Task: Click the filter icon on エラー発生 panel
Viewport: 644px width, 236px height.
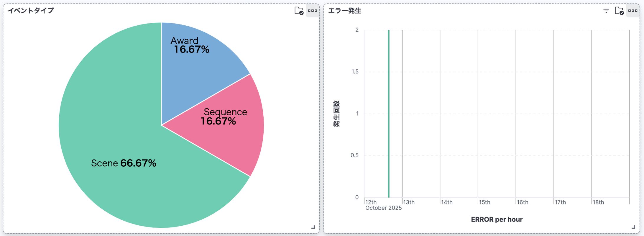Action: click(x=606, y=11)
